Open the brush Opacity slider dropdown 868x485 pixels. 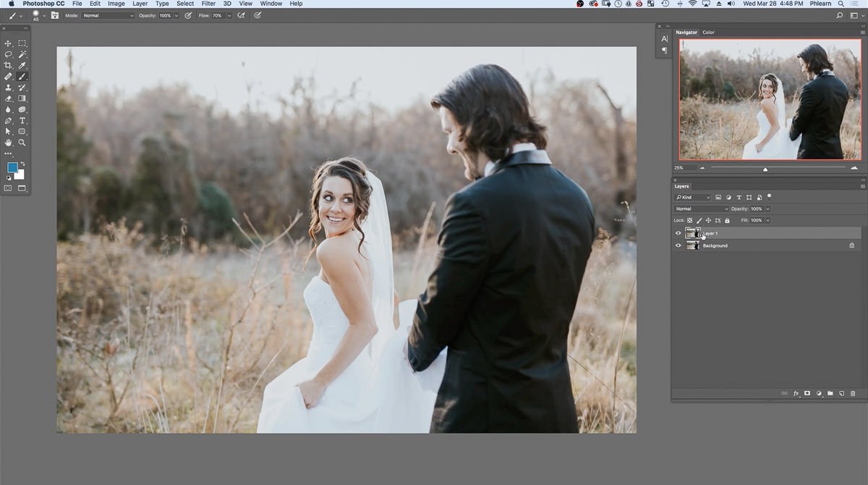[x=176, y=15]
